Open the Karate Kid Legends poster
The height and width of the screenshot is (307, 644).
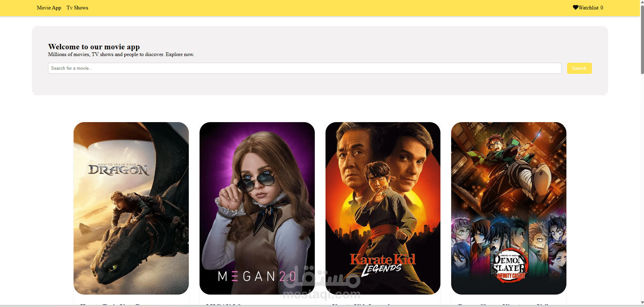pos(383,208)
